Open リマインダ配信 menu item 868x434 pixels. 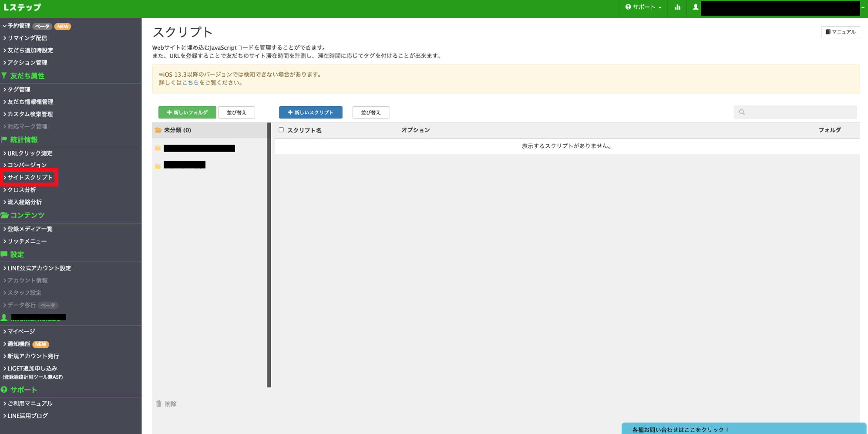point(25,38)
